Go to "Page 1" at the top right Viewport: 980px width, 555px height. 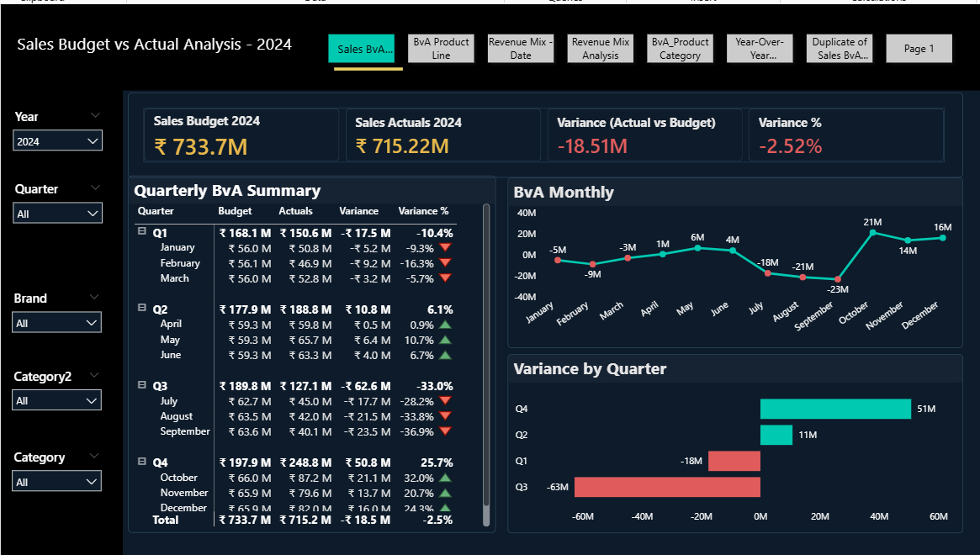pyautogui.click(x=919, y=48)
